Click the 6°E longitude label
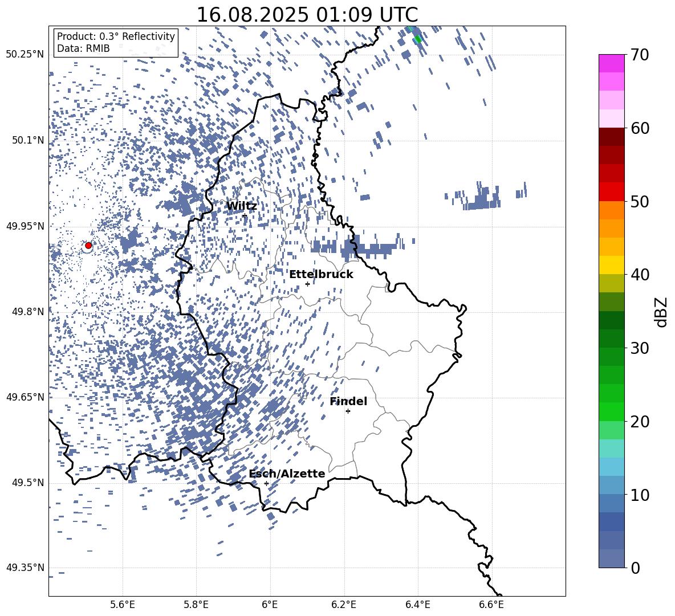The height and width of the screenshot is (616, 675). coord(270,605)
